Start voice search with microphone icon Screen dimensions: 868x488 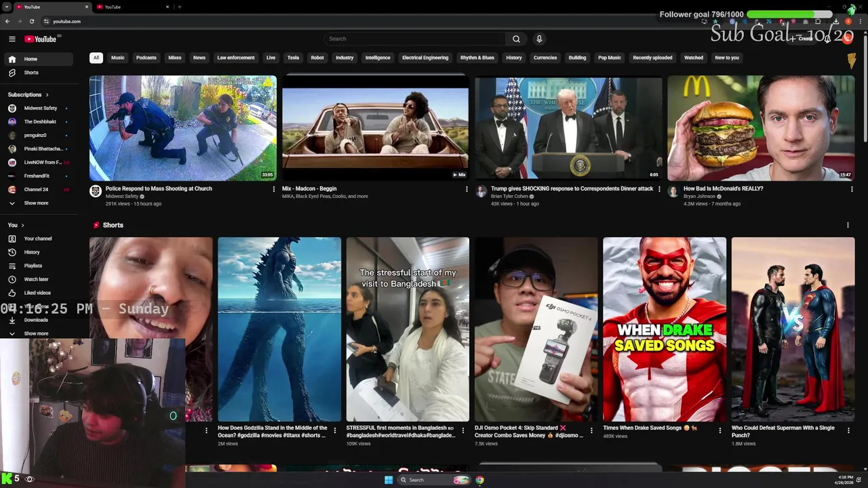pos(539,39)
